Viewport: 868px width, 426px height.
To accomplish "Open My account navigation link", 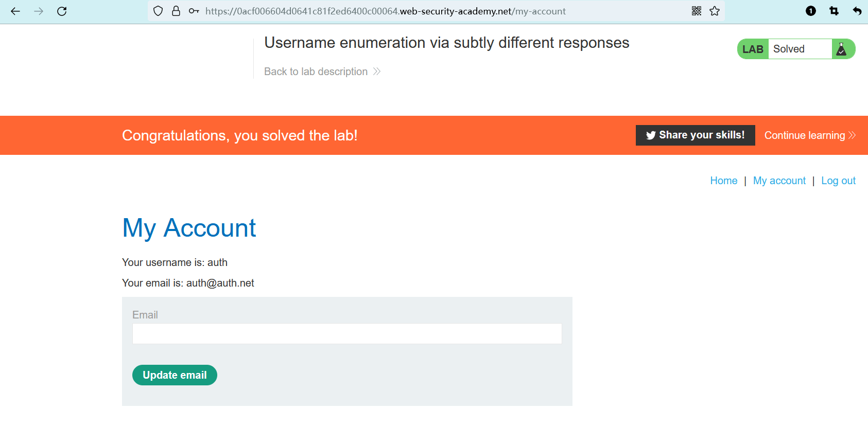I will (x=779, y=181).
